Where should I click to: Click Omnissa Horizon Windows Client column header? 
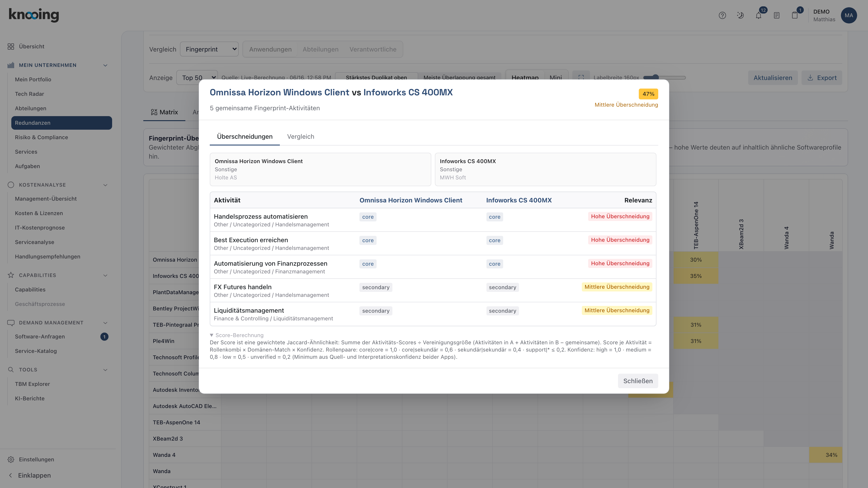tap(411, 200)
